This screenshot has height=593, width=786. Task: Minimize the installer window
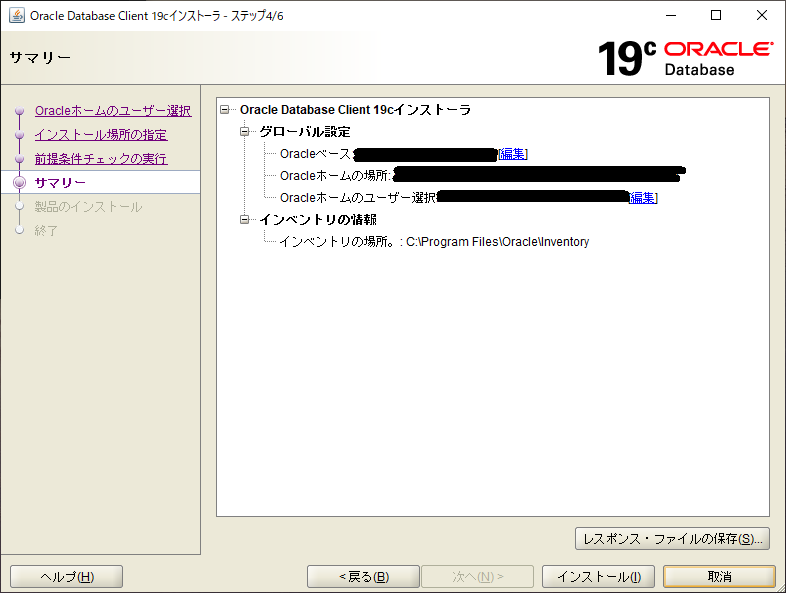pos(671,16)
